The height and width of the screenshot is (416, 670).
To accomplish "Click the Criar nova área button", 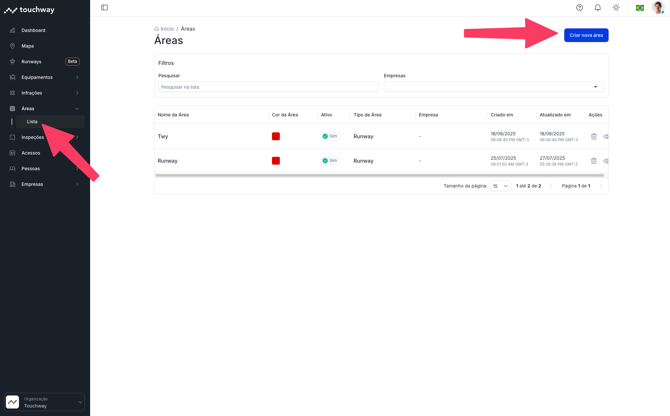I will coord(586,35).
